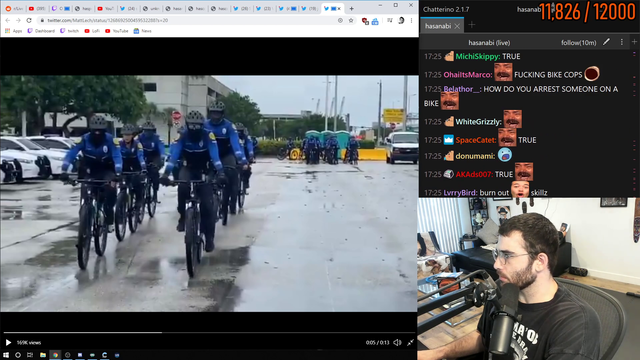The width and height of the screenshot is (640, 360).
Task: Open the Chrome profile avatar
Action: 401,20
